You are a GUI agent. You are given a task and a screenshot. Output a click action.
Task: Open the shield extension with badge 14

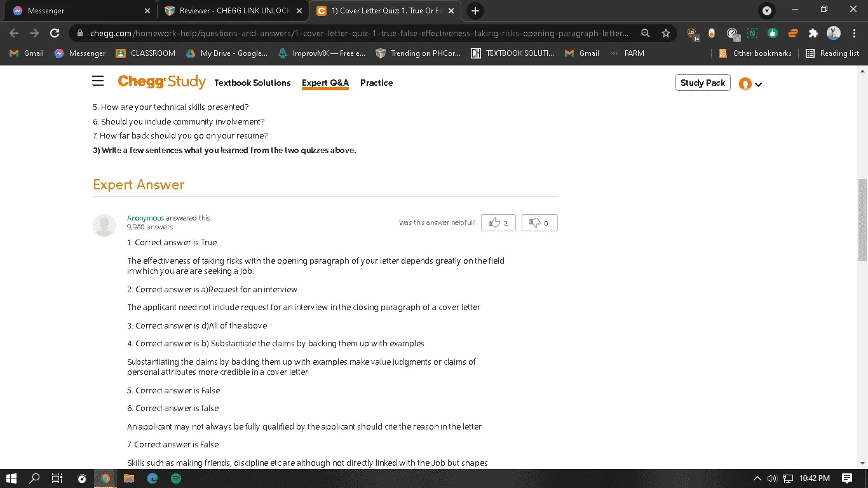(x=692, y=34)
